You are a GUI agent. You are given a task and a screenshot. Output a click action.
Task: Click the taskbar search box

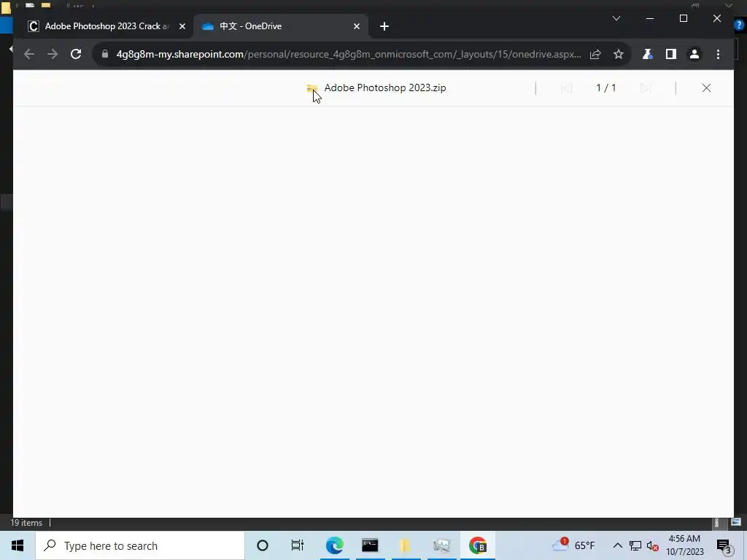point(140,545)
